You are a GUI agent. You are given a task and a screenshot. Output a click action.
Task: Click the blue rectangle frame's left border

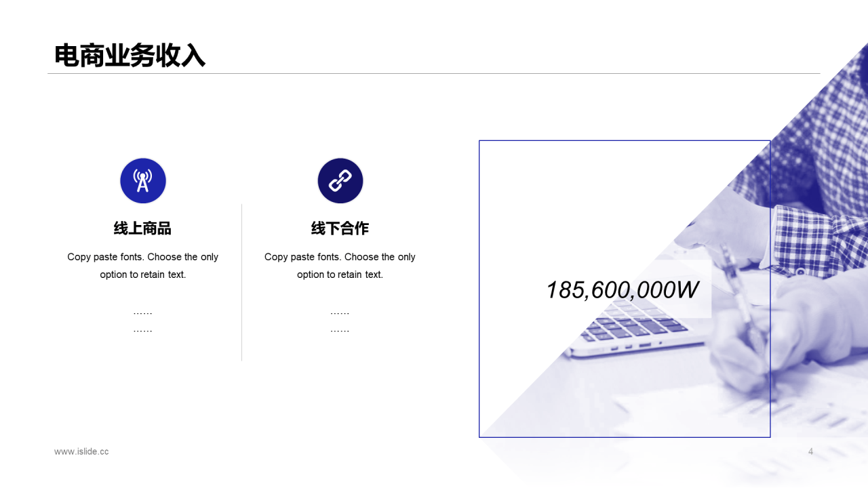coord(479,289)
